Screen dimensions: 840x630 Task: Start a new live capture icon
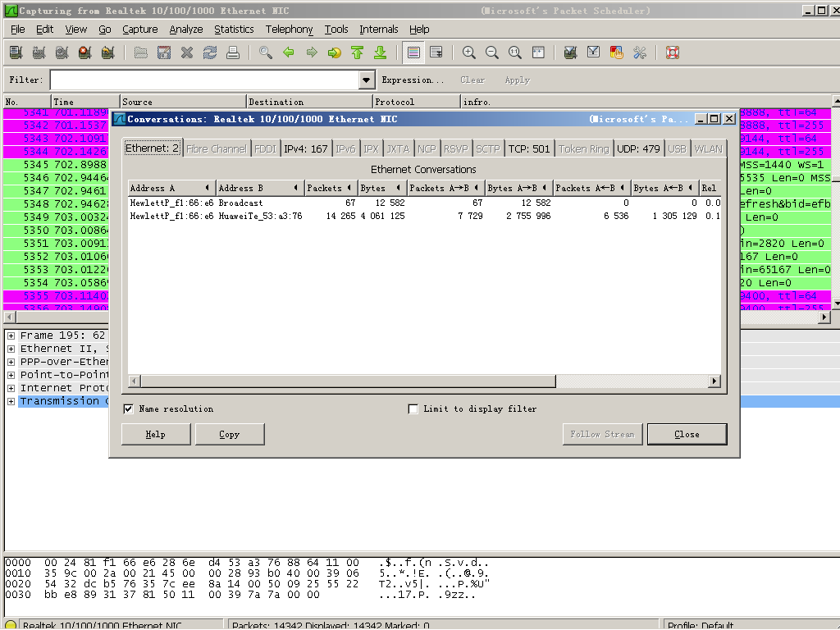(x=62, y=52)
